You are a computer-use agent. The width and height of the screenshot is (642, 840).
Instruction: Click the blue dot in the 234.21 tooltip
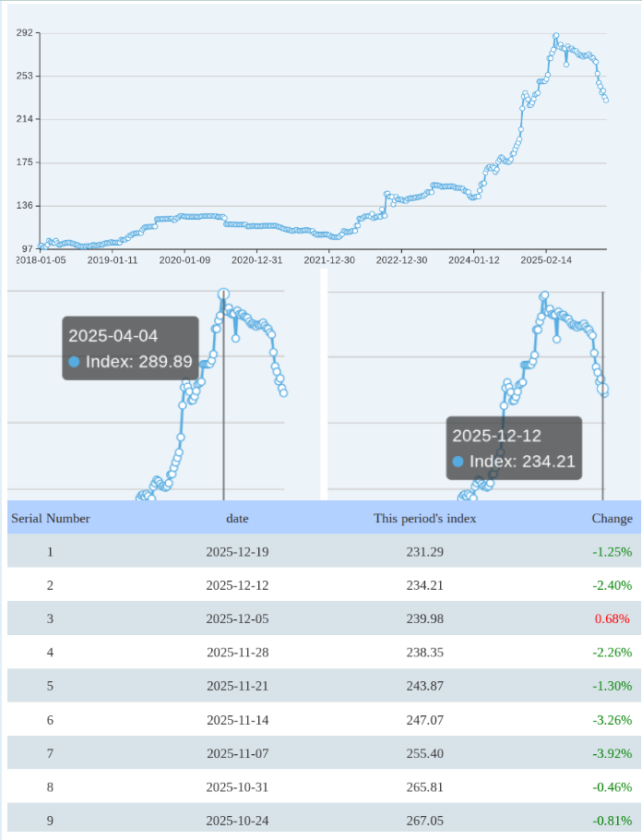point(458,462)
